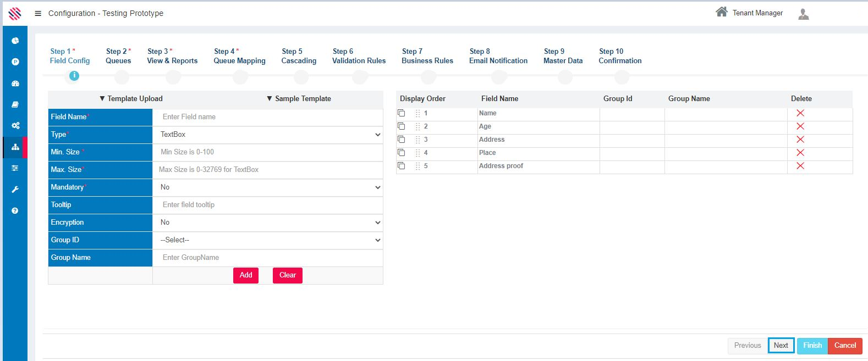Open the Mandatory dropdown
Viewport: 868px width, 361px height.
pos(267,187)
